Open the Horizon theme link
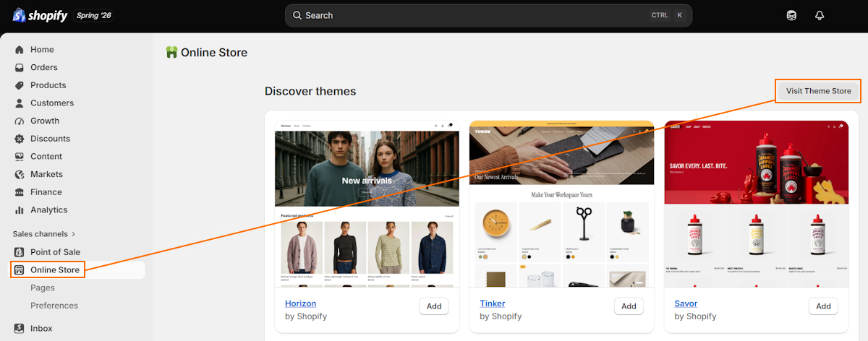868x341 pixels. click(x=300, y=303)
